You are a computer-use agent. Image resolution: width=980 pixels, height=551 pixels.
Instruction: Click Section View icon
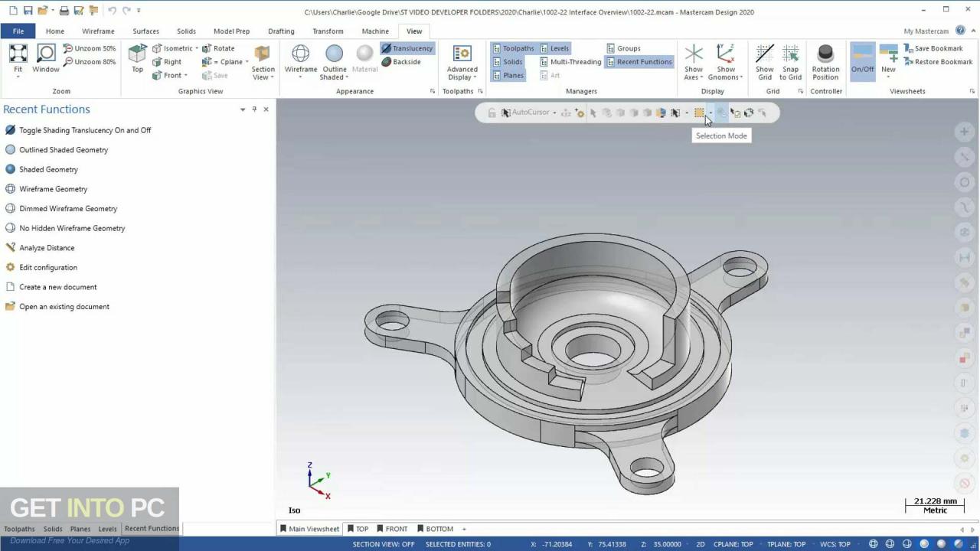click(263, 61)
